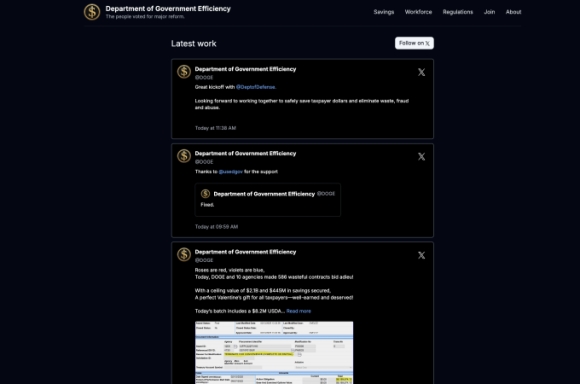Click the Read more link
Image resolution: width=580 pixels, height=384 pixels.
299,311
